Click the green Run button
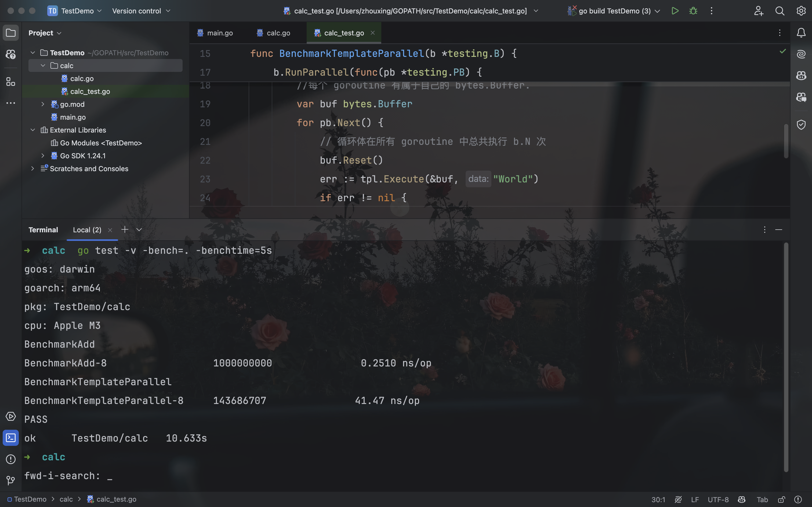The image size is (812, 507). (675, 11)
